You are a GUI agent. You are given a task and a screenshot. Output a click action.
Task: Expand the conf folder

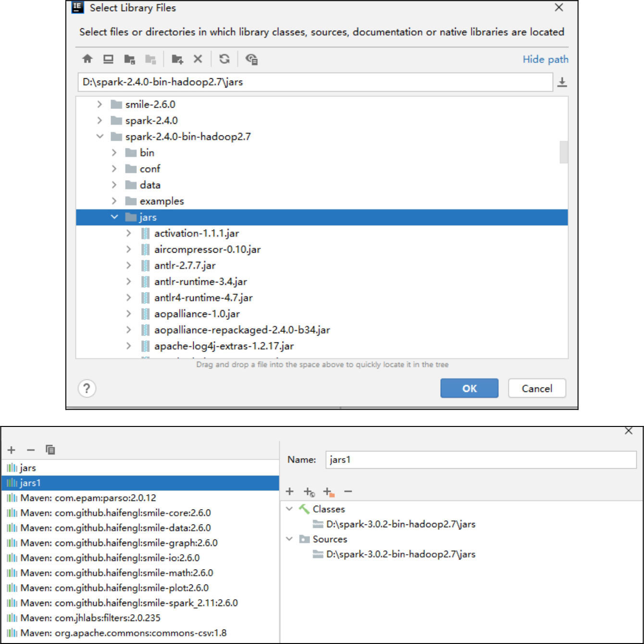[114, 169]
